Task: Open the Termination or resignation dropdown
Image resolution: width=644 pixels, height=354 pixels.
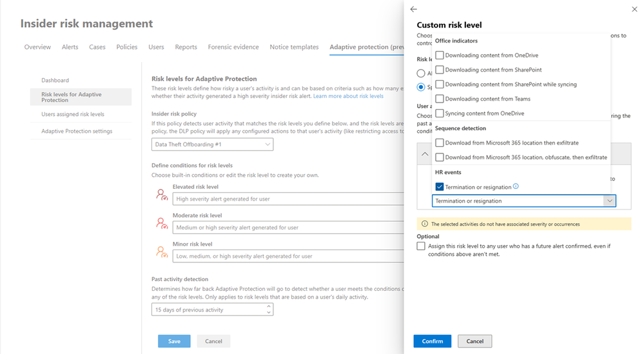Action: pos(523,201)
